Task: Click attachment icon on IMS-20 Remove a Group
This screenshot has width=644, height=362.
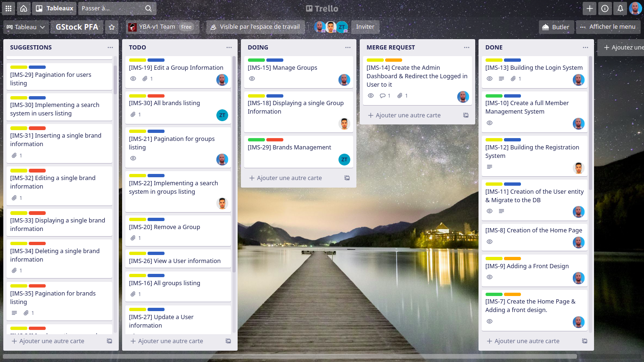Action: 133,238
